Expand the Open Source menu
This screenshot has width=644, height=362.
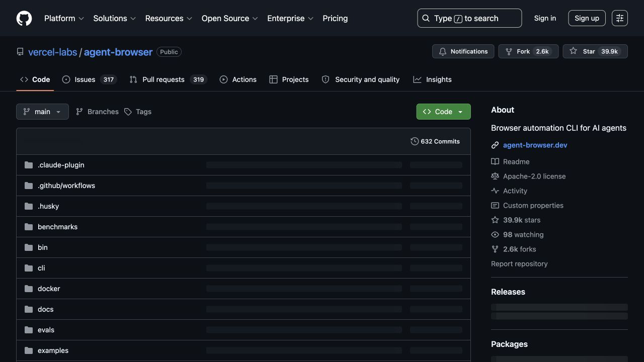tap(229, 18)
